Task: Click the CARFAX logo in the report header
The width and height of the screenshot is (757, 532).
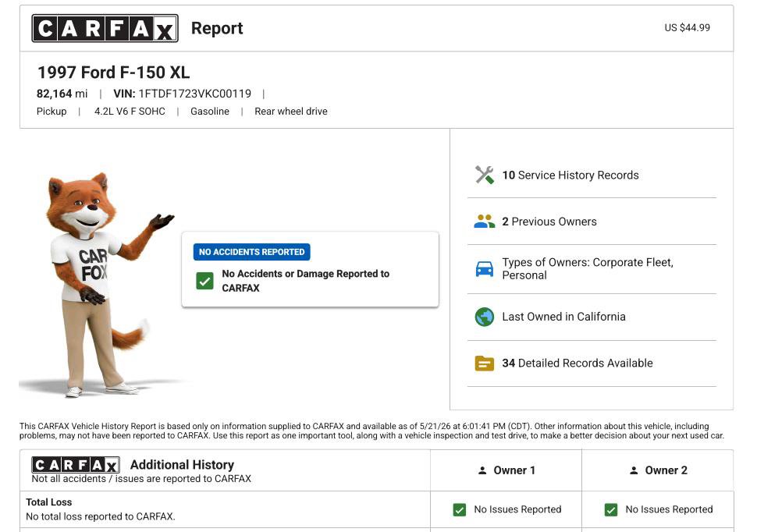Action: coord(105,28)
